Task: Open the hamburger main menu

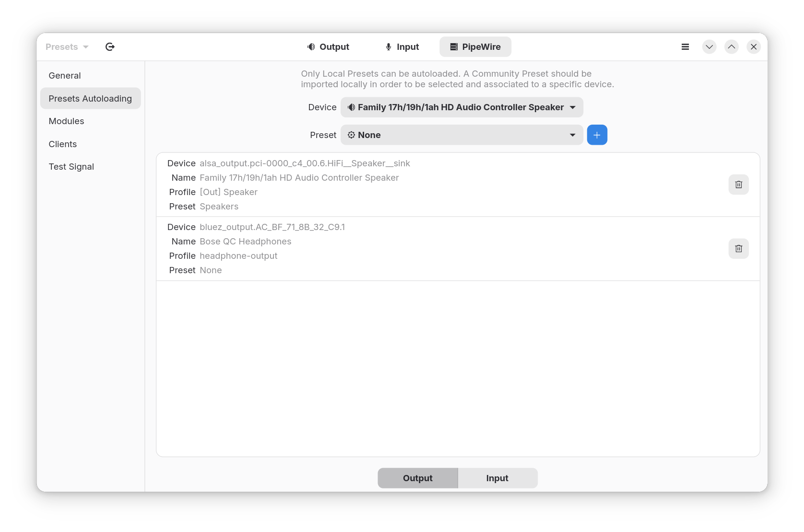Action: pos(685,47)
